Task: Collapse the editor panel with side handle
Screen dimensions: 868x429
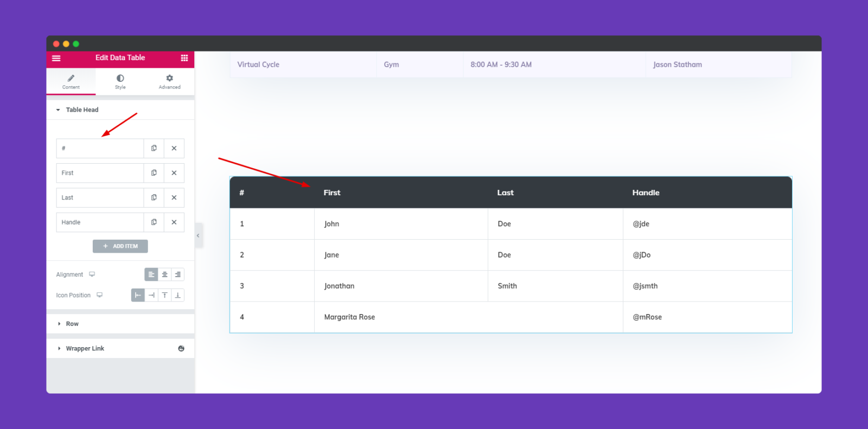Action: 199,235
